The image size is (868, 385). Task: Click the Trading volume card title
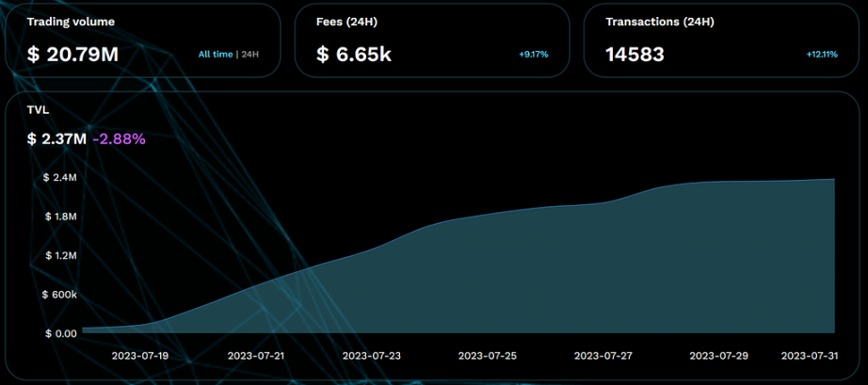click(71, 23)
